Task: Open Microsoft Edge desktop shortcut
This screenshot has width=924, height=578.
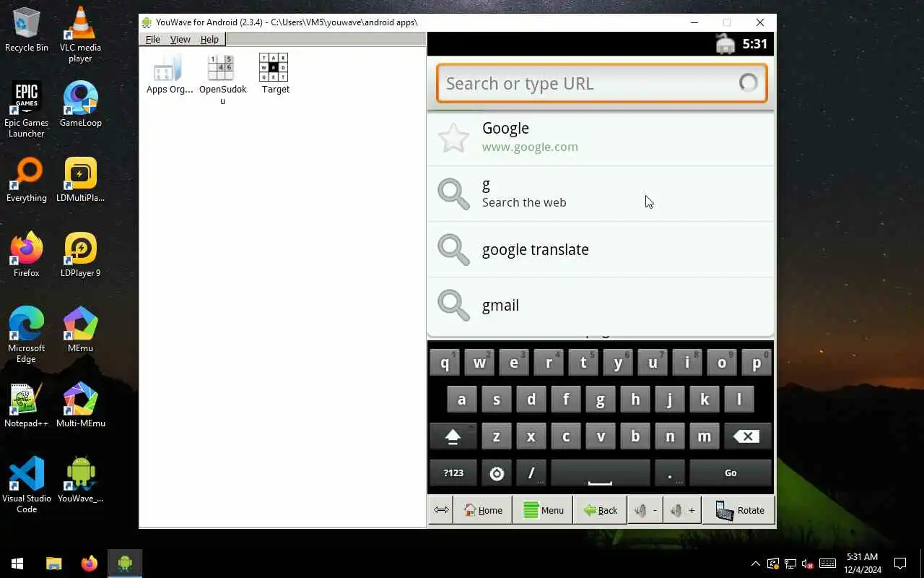Action: (x=27, y=335)
